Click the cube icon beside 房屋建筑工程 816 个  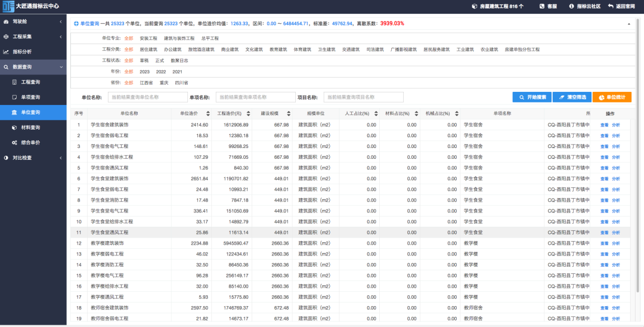[475, 6]
